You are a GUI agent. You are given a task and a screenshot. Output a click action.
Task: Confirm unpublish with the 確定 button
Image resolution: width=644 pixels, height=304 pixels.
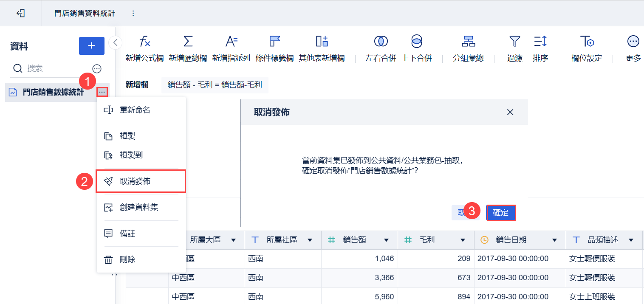[501, 213]
